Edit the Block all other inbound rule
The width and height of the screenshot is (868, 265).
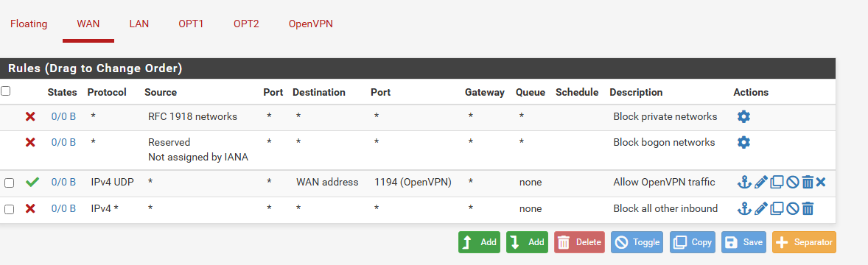pos(761,208)
